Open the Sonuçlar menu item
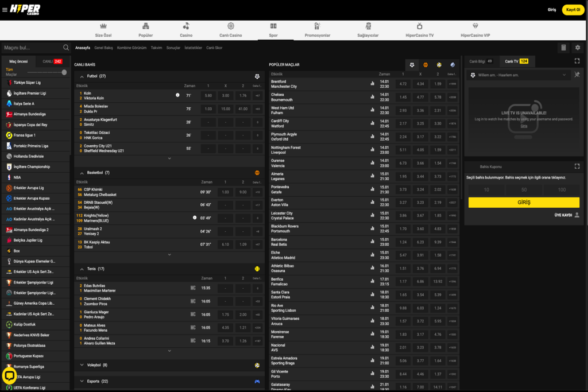The height and width of the screenshot is (392, 588). 173,48
